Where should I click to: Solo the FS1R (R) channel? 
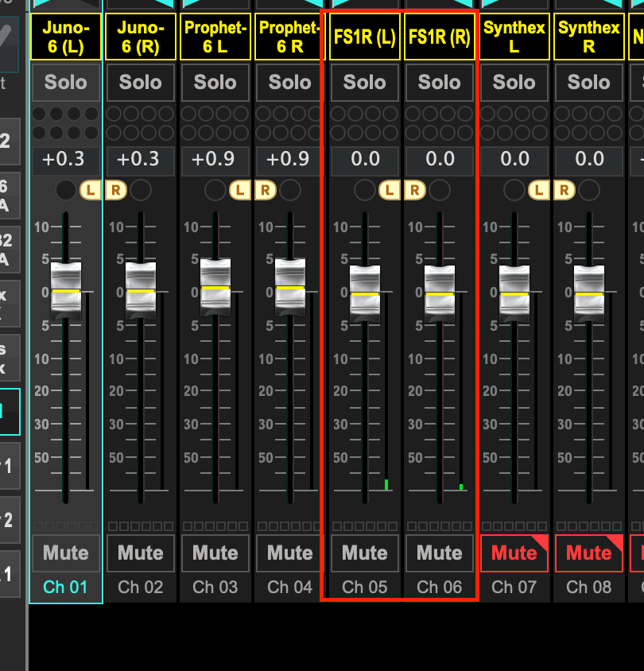point(440,82)
